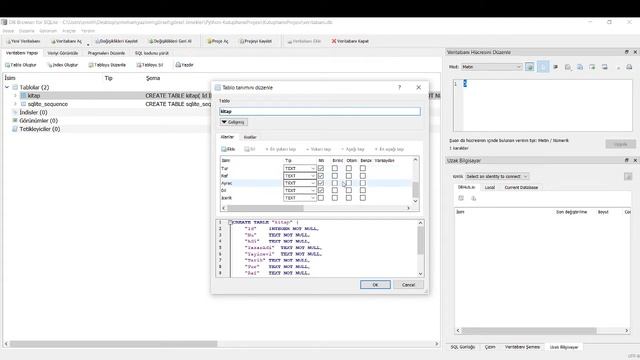Switch to Local tab in remote panel

(x=490, y=187)
